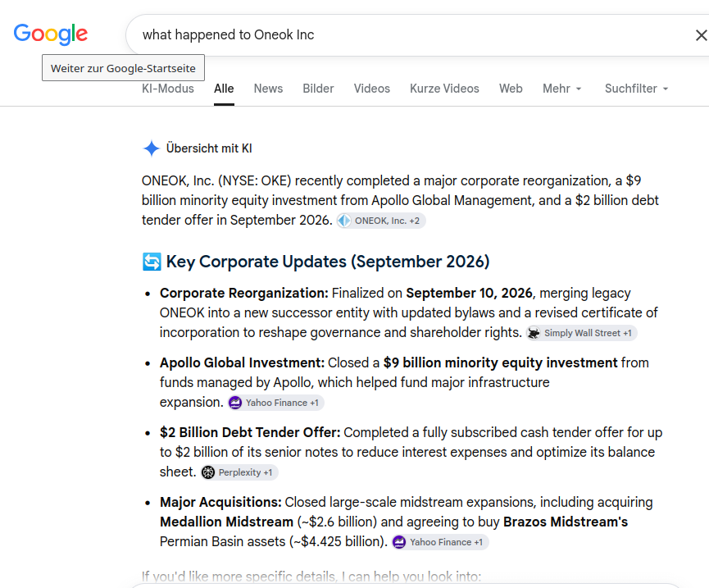Click the $2 Billion Debt Tender Offer label

coord(250,432)
